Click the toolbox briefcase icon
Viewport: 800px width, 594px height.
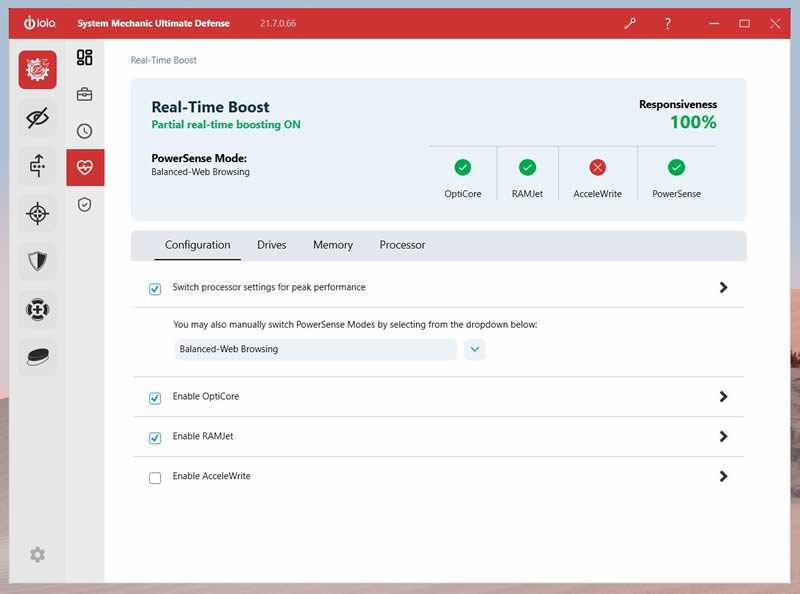85,94
